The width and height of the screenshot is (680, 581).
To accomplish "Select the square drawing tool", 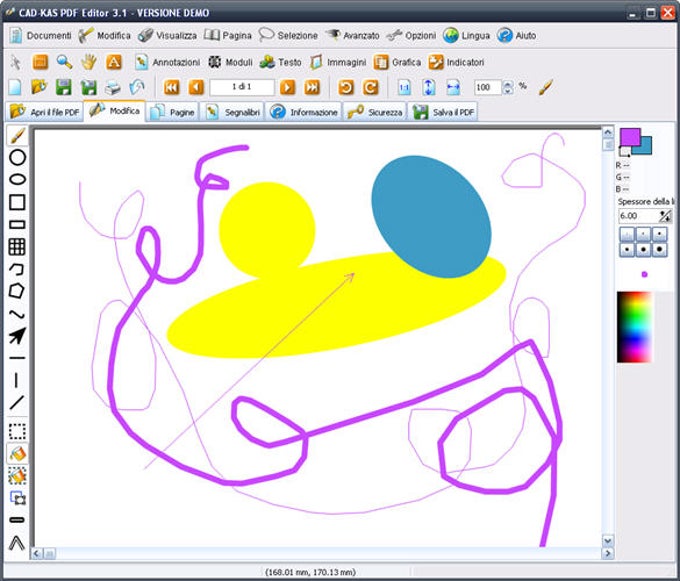I will click(17, 202).
